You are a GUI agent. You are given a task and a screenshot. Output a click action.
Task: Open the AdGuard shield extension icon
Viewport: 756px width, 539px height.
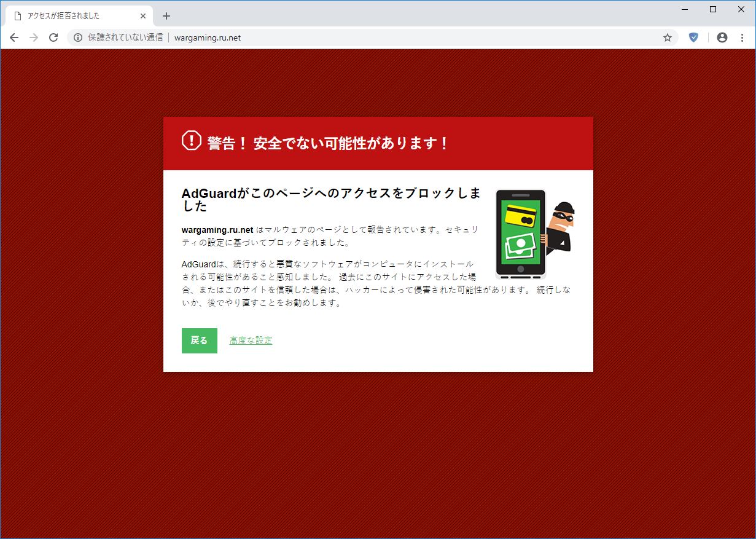[x=693, y=37]
